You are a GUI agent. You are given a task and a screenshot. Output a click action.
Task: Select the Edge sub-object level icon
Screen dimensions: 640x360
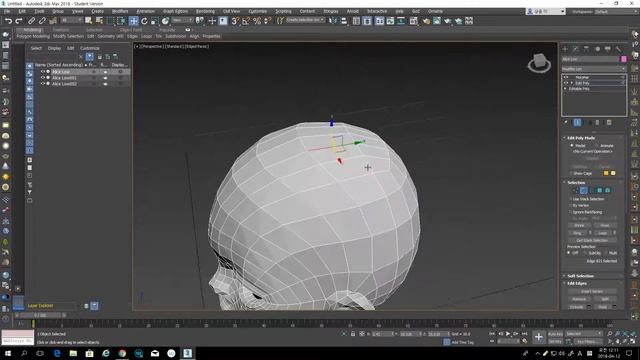pyautogui.click(x=584, y=190)
